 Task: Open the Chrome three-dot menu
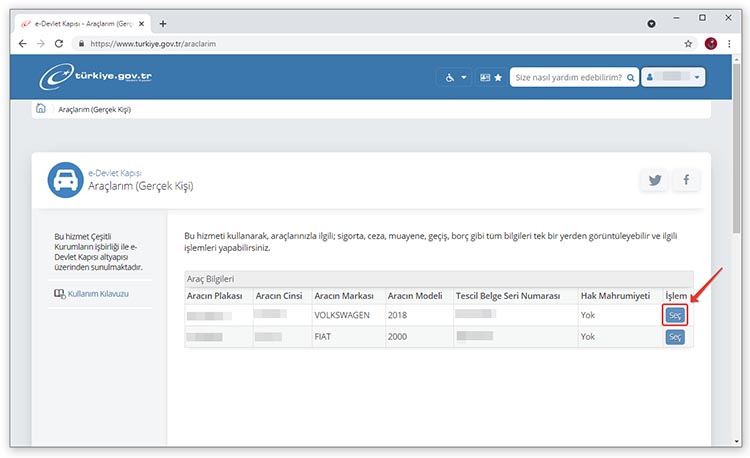point(732,44)
